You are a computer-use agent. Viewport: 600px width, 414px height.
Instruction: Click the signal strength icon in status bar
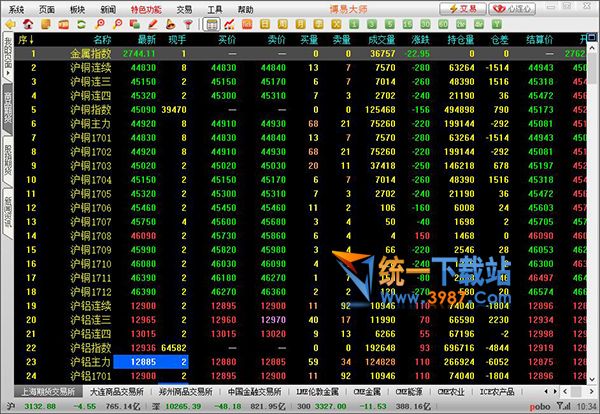[x=563, y=406]
